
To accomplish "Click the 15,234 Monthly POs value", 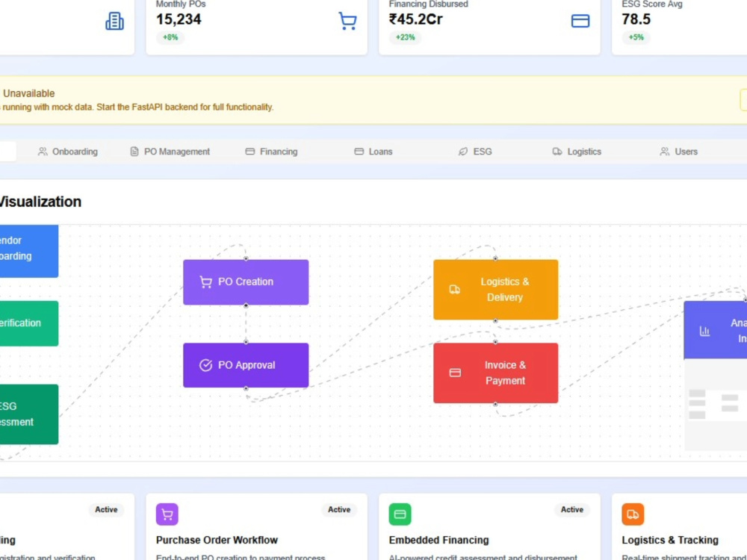I will click(179, 19).
